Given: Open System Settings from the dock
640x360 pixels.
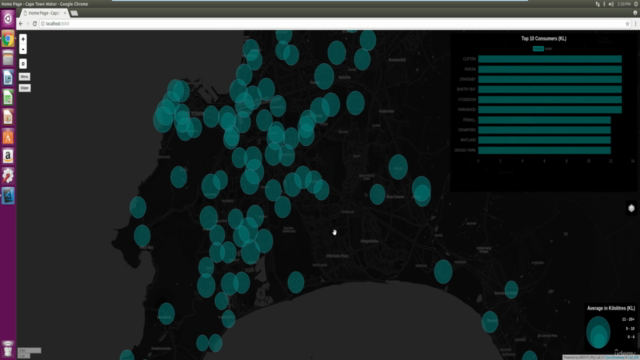Looking at the screenshot, I should [8, 176].
